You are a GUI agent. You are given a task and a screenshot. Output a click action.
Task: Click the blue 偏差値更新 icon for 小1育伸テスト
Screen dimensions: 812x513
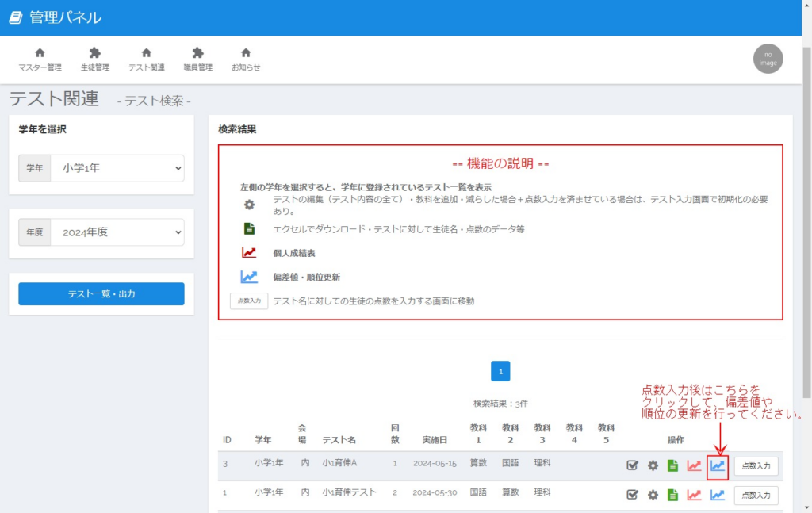pyautogui.click(x=718, y=495)
